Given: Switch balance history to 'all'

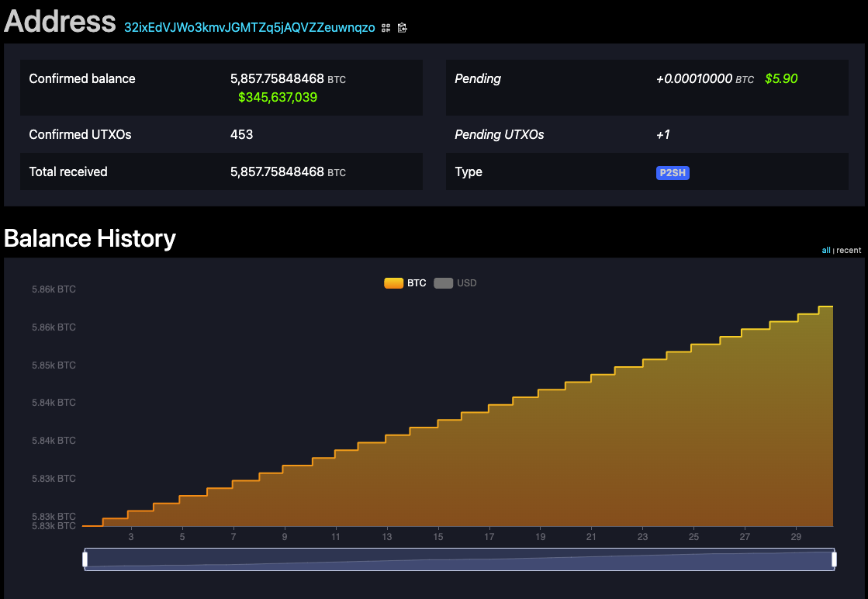Looking at the screenshot, I should pyautogui.click(x=826, y=250).
